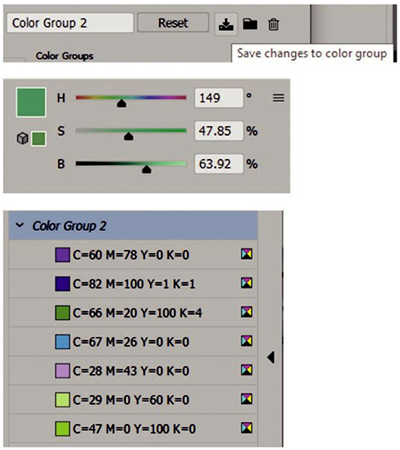Viewport: 400px width, 450px height.
Task: Select swatch C=29 M=0 Y=60 K=0
Action: (x=133, y=400)
